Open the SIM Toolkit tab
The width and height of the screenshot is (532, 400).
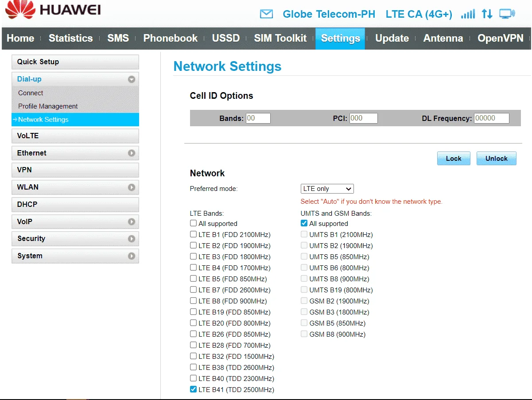tap(280, 39)
